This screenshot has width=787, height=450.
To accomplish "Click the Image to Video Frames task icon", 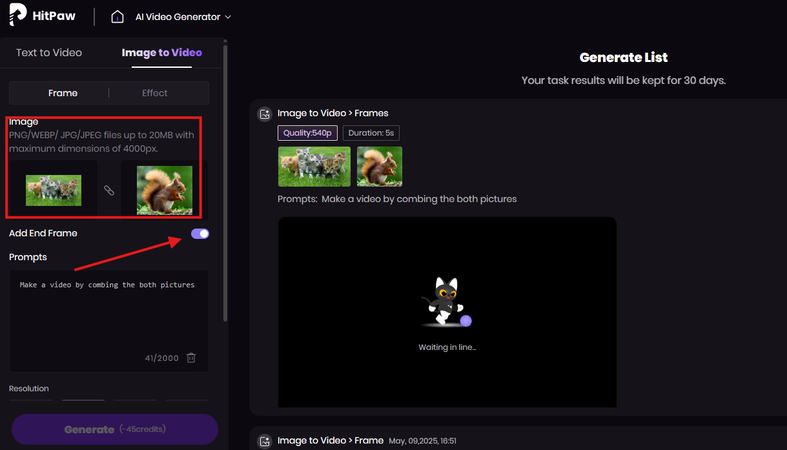I will 265,114.
